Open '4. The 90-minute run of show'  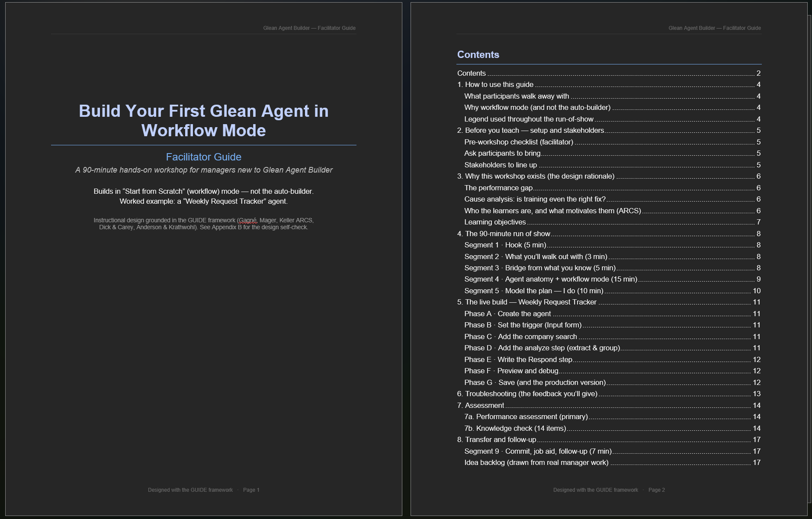(x=609, y=234)
